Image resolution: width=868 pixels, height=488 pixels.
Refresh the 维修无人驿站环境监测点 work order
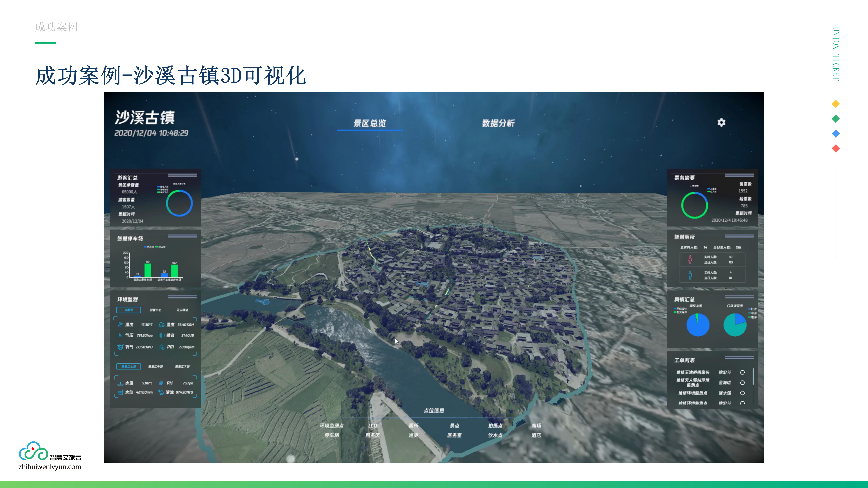[742, 383]
